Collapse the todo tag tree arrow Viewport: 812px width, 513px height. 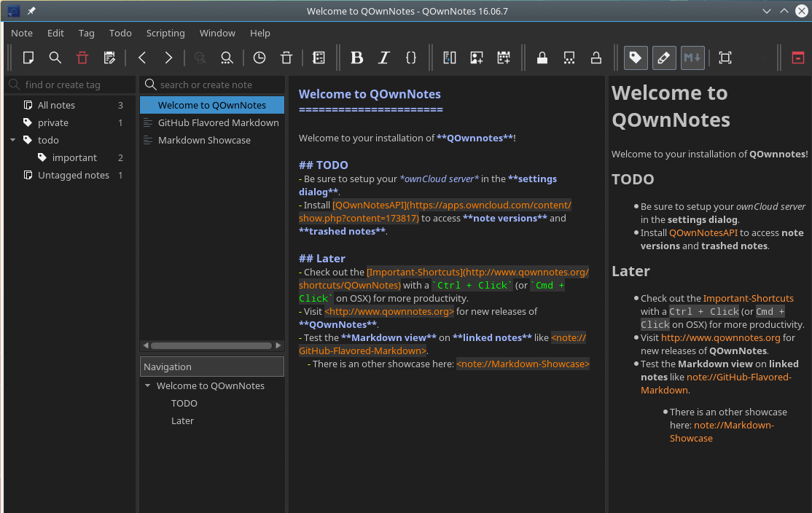pyautogui.click(x=13, y=141)
